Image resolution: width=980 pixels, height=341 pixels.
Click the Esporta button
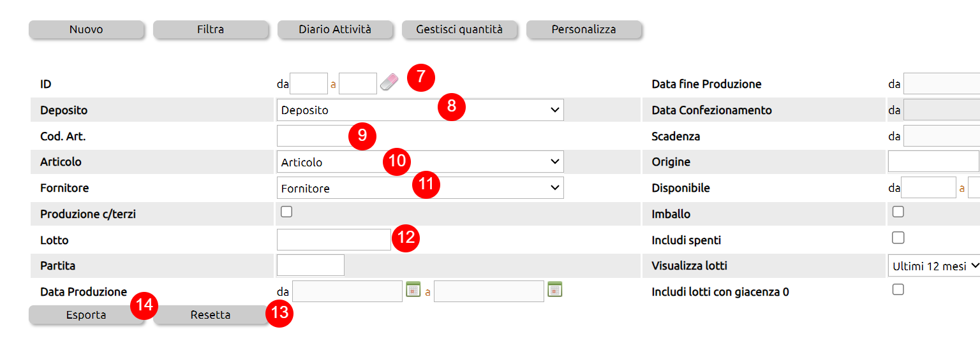(x=86, y=315)
